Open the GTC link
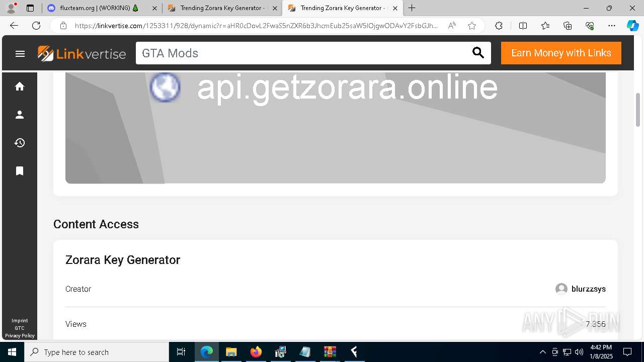 point(20,328)
